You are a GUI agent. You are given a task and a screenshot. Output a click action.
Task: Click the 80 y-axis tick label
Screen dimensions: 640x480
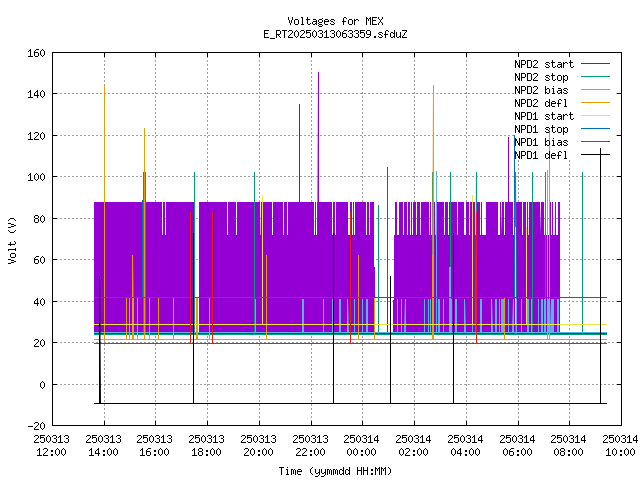click(39, 219)
